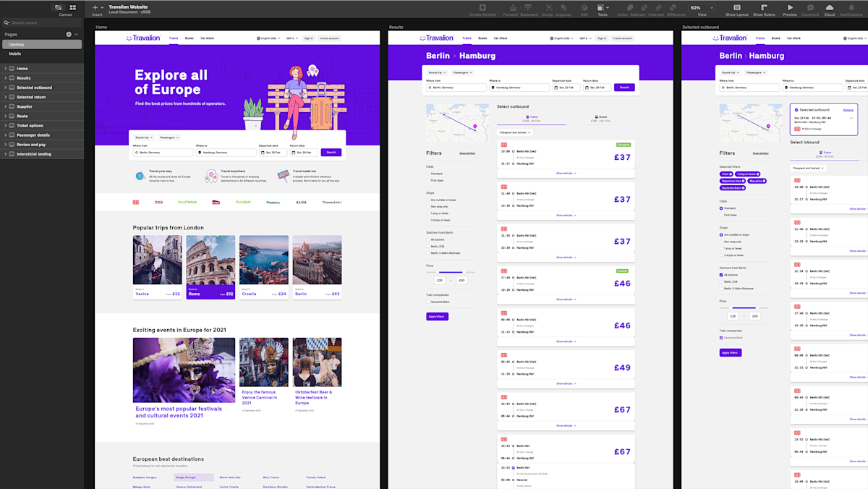Select First class radio in Results filters
Screen dimensions: 868x489
click(428, 181)
